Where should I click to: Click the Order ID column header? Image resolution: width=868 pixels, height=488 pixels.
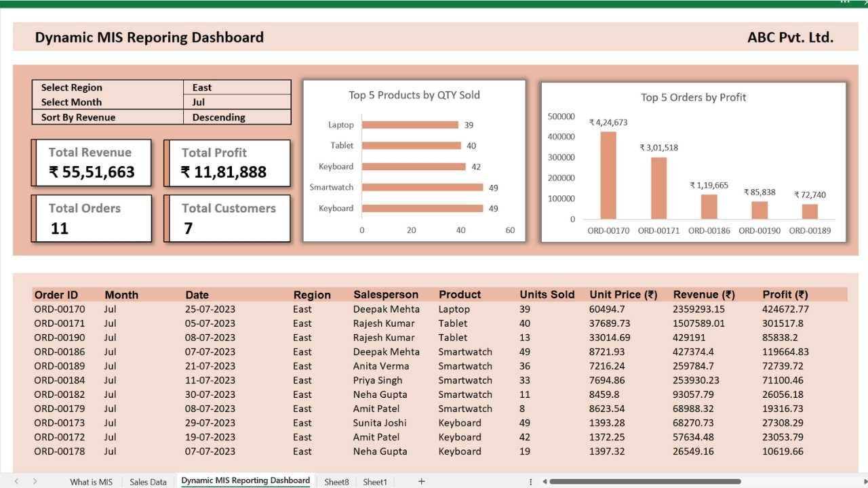pyautogui.click(x=56, y=295)
